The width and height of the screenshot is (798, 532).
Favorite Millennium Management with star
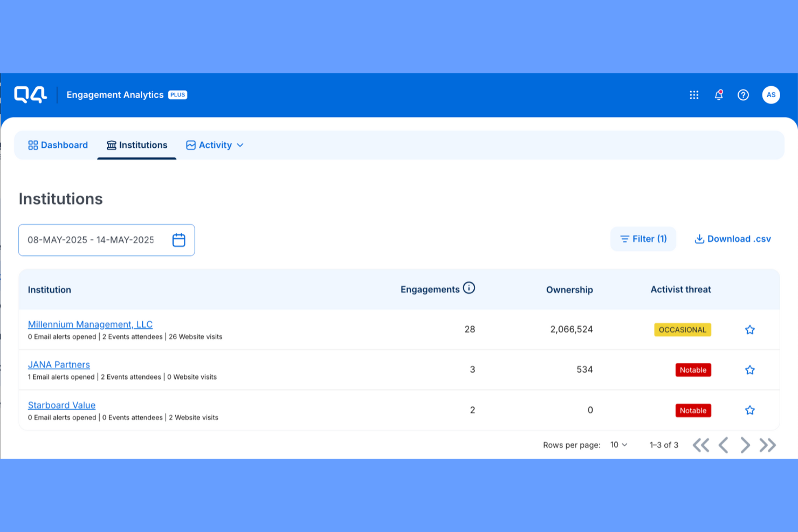pyautogui.click(x=749, y=330)
